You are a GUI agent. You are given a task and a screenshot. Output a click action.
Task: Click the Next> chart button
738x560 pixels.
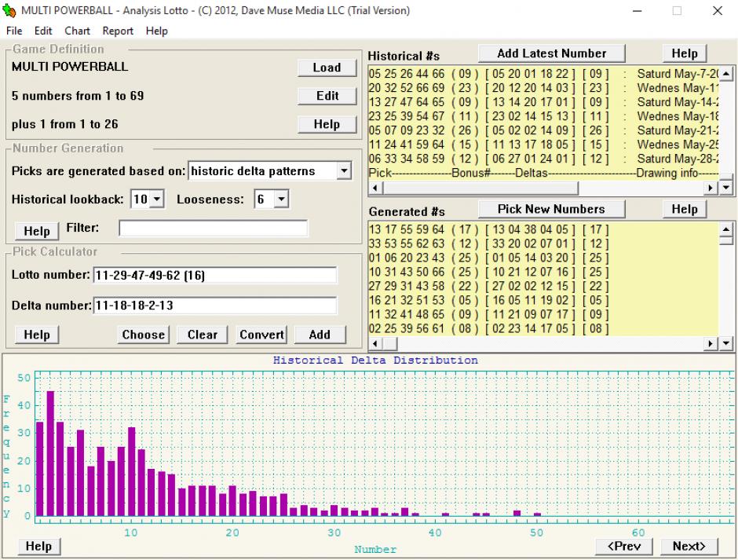(x=689, y=547)
